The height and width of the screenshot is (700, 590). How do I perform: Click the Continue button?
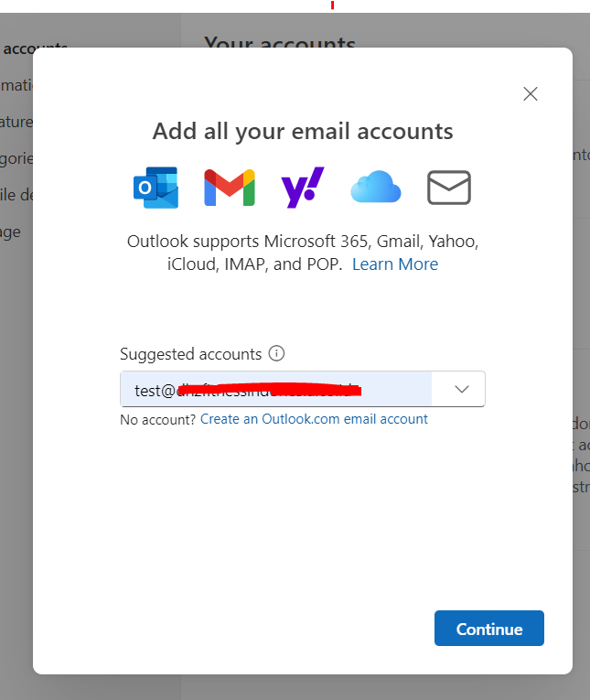click(489, 628)
